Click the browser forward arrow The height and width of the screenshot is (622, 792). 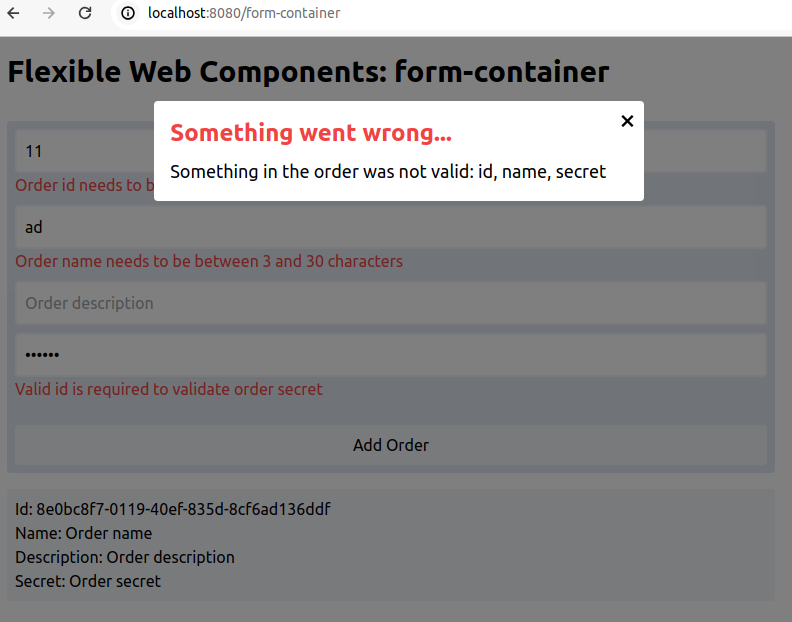point(49,13)
